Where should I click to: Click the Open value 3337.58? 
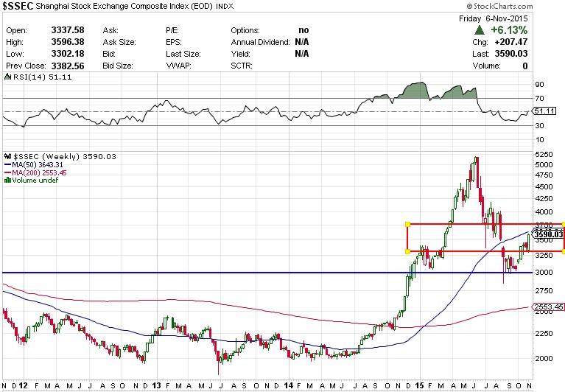pyautogui.click(x=68, y=30)
